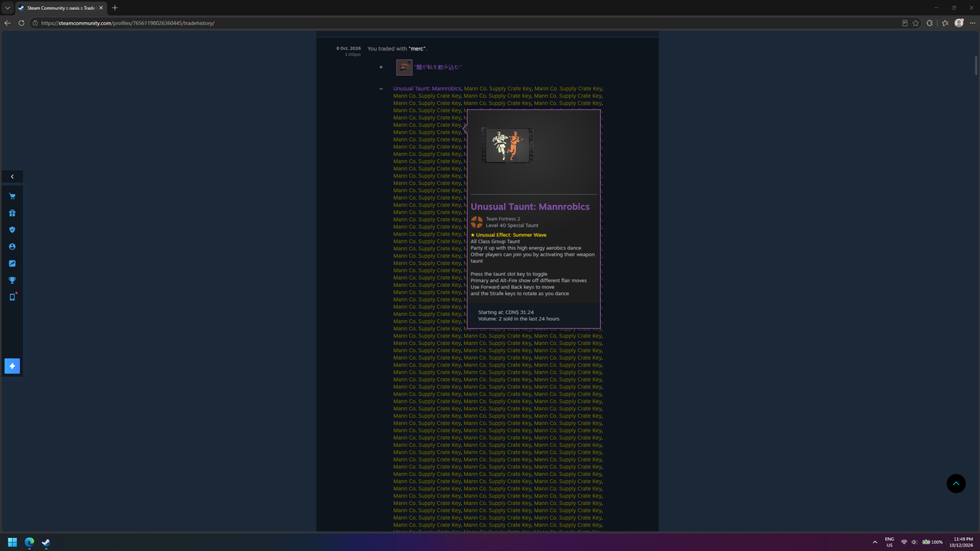980x551 pixels.
Task: Open the gift box sidebar icon
Action: [12, 214]
